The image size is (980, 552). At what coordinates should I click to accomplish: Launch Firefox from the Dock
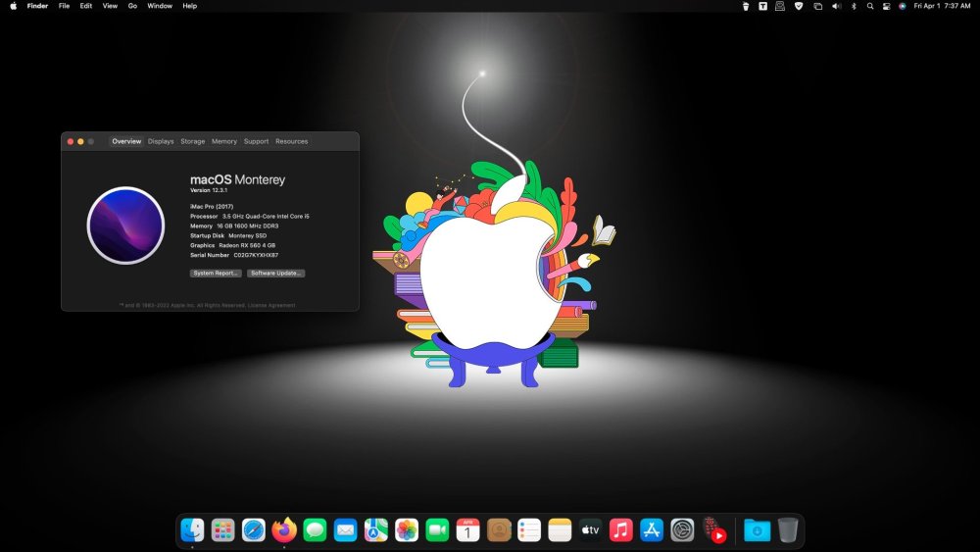284,530
